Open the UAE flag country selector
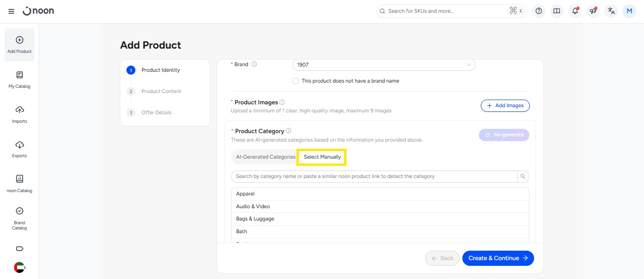Screen dimensions: 644x279 (19, 267)
